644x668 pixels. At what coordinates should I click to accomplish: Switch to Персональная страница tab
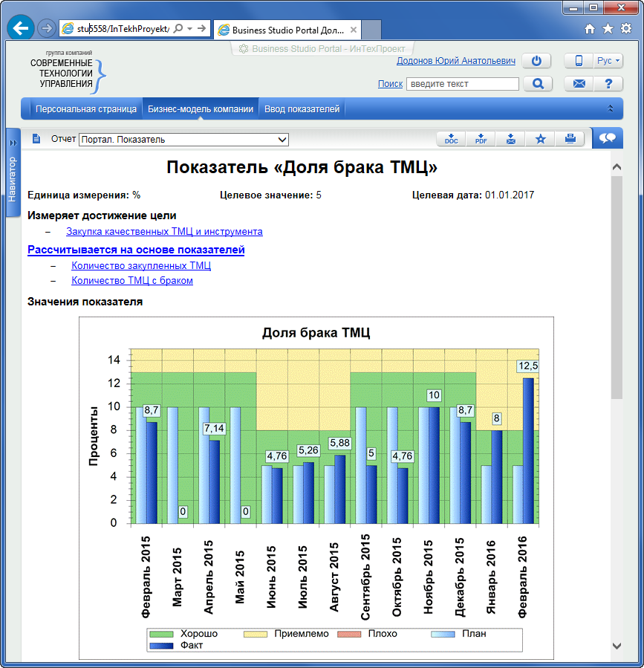click(x=86, y=109)
